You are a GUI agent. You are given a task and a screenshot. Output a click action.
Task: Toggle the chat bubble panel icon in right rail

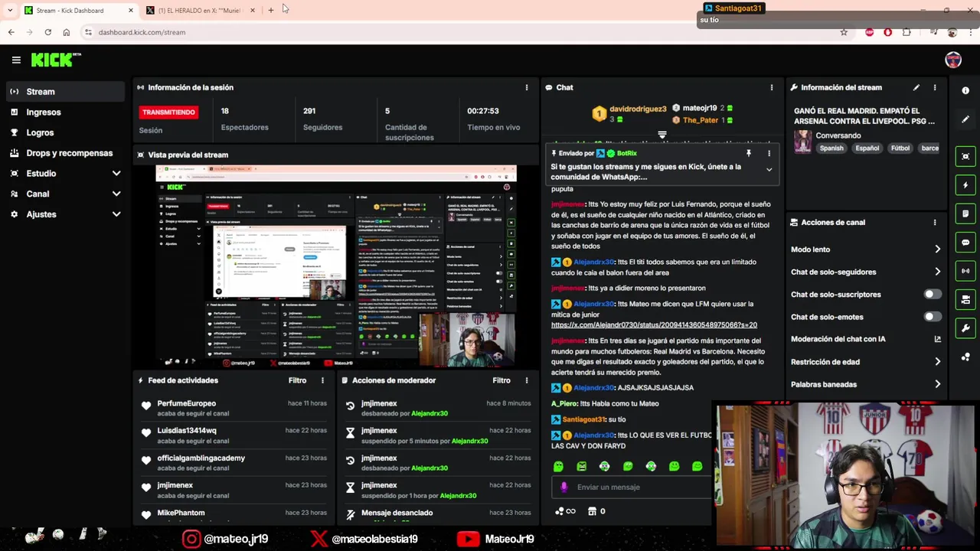click(x=965, y=243)
